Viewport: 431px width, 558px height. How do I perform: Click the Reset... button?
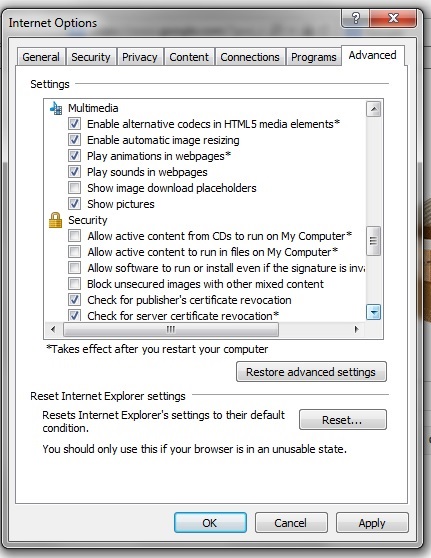[x=342, y=420]
